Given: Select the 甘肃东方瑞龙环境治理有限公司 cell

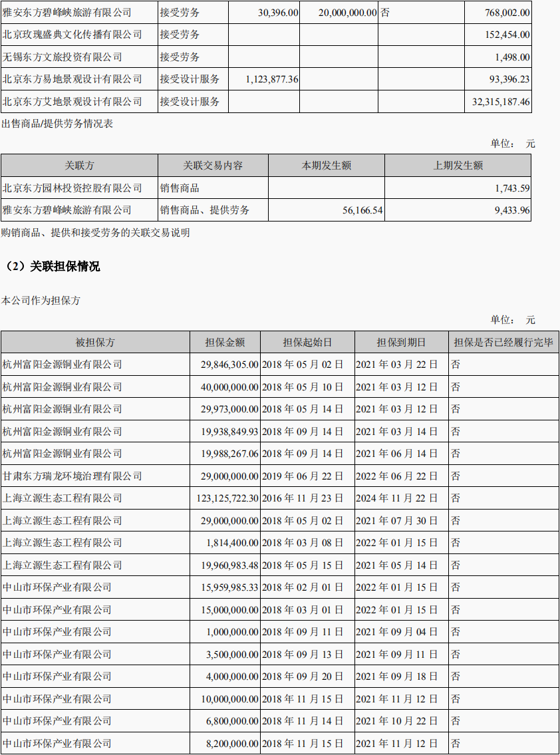Looking at the screenshot, I should pyautogui.click(x=72, y=476).
